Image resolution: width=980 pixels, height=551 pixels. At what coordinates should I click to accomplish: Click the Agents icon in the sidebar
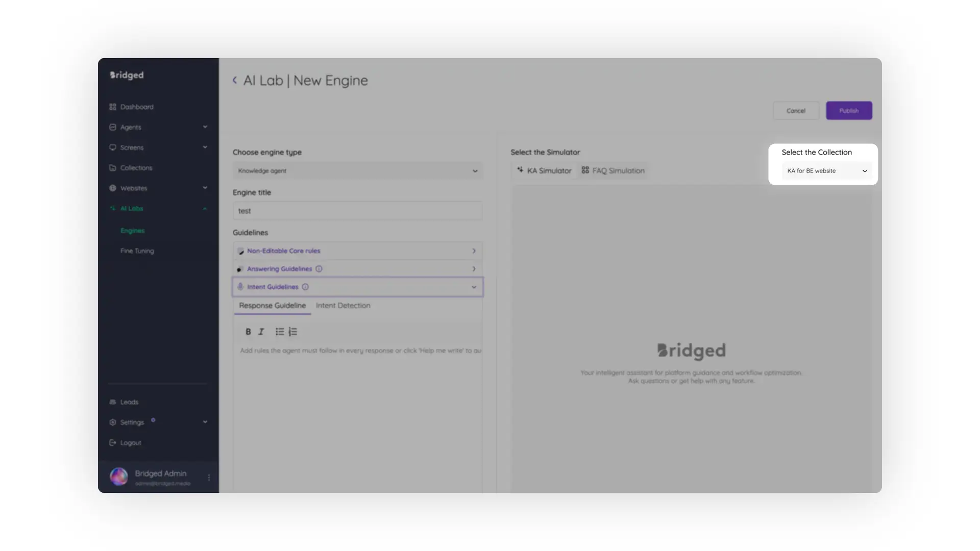(113, 127)
